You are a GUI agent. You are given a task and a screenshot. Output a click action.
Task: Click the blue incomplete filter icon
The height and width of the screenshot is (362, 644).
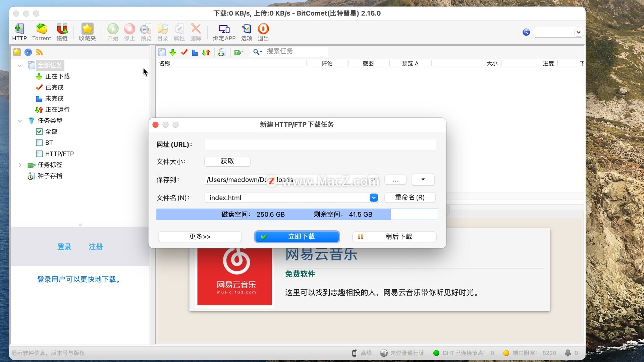195,52
